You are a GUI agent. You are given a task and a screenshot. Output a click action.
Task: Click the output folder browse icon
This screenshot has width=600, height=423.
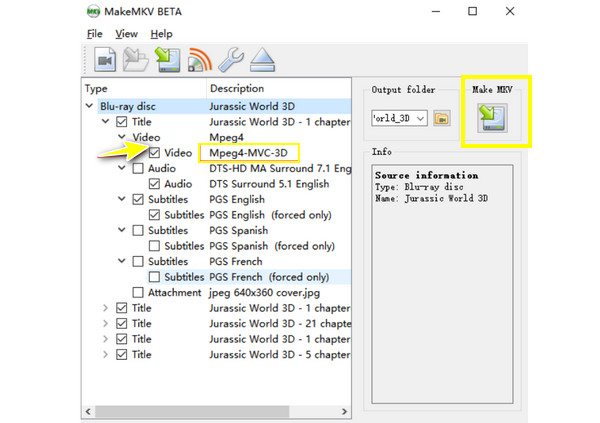(x=442, y=118)
